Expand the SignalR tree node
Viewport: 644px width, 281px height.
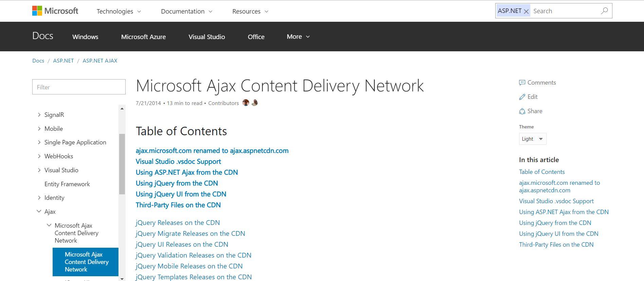39,115
